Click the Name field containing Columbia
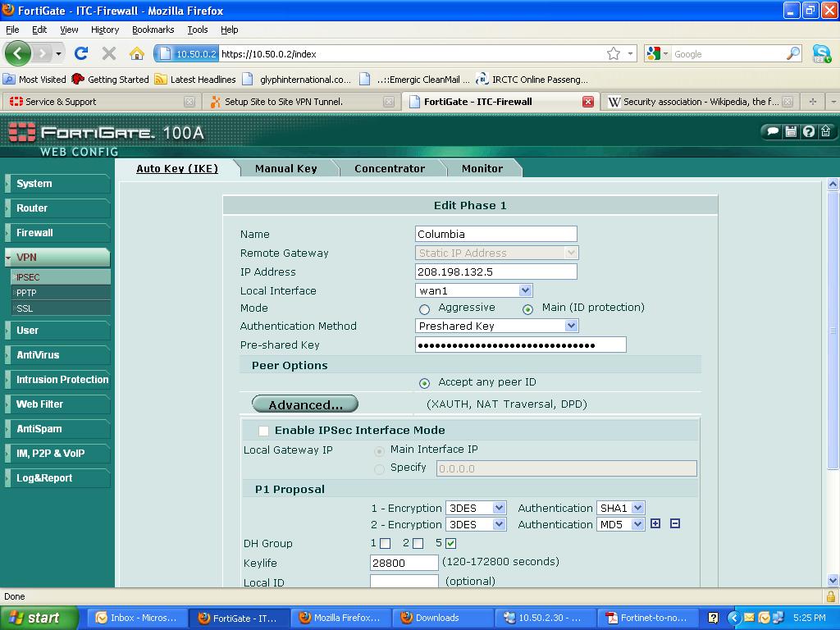The width and height of the screenshot is (840, 630). [496, 234]
